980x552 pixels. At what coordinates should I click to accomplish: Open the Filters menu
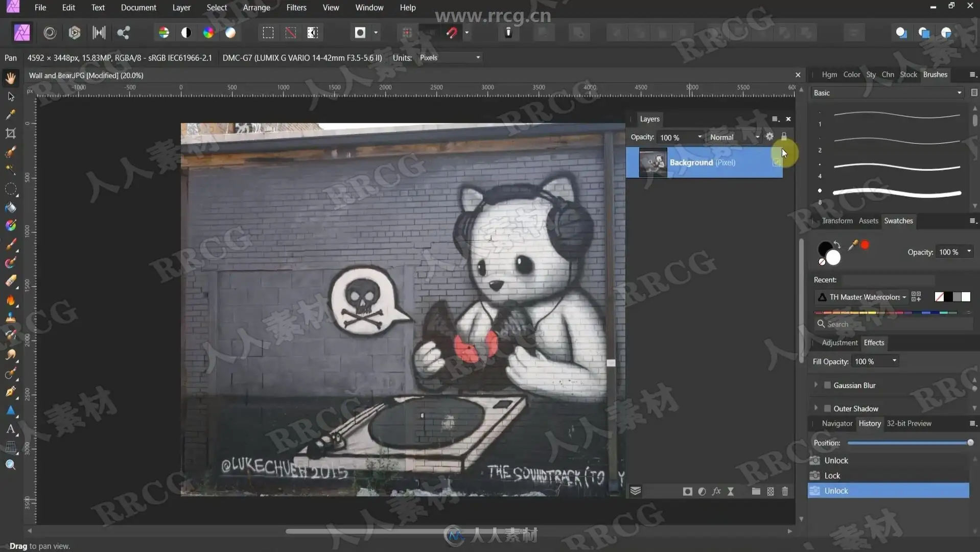pos(296,8)
